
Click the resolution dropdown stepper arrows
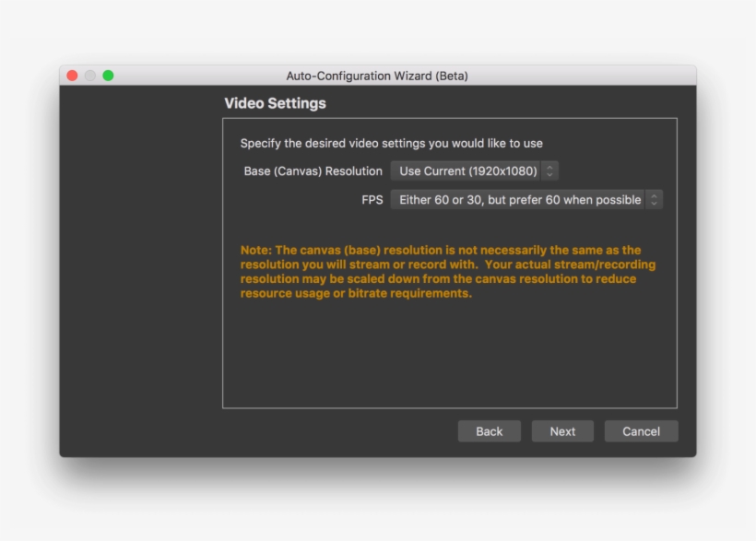(549, 171)
